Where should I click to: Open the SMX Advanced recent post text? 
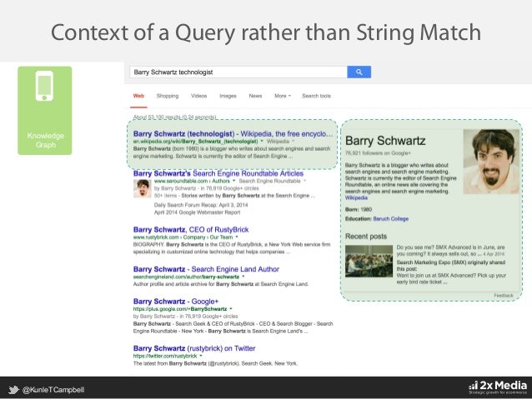[450, 251]
